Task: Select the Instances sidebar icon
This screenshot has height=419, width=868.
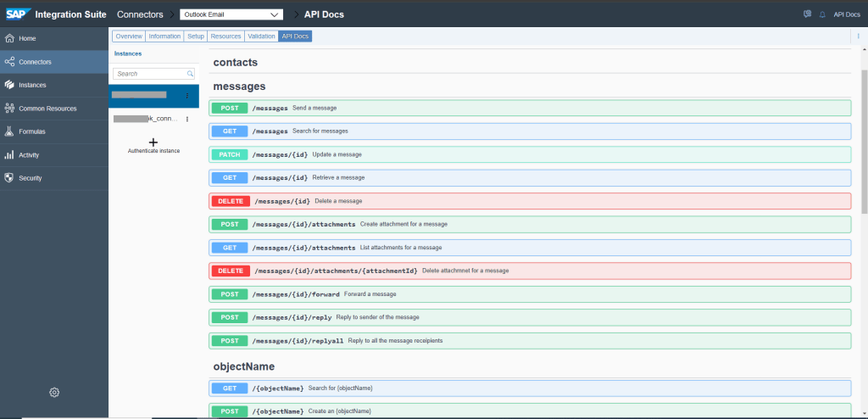Action: 9,85
